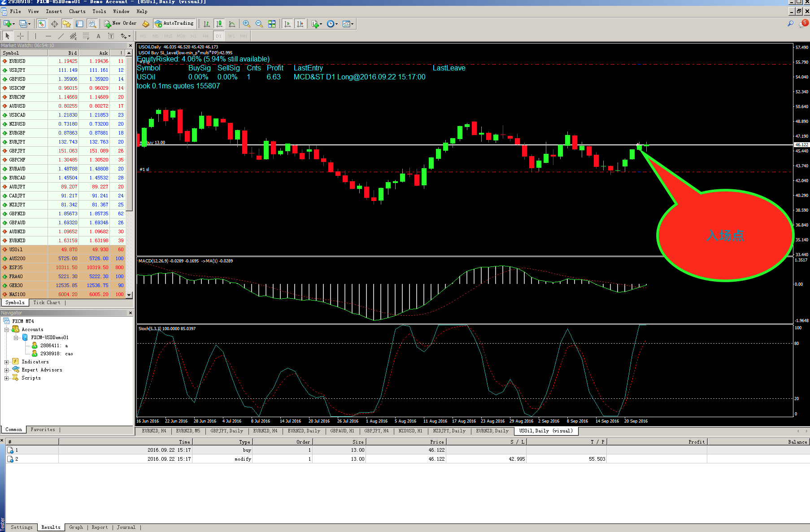The width and height of the screenshot is (810, 532).
Task: Toggle the Market Watch window icon
Action: click(42, 24)
